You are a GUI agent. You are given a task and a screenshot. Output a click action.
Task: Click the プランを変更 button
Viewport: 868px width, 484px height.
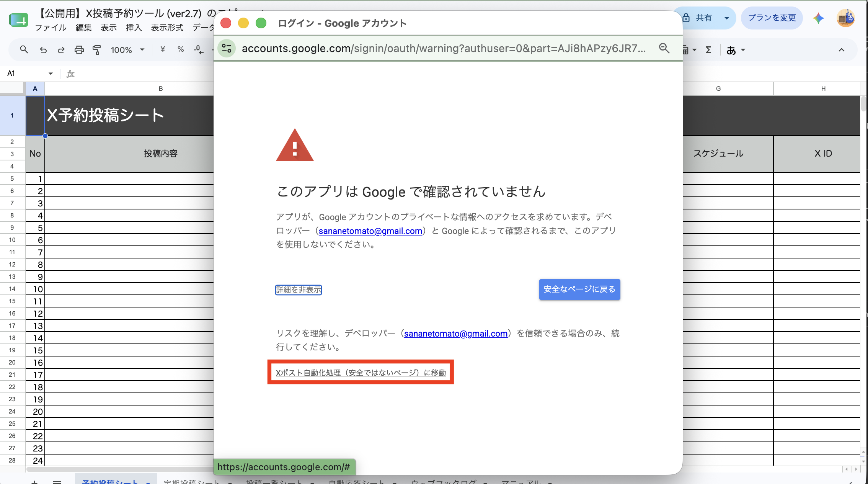(772, 18)
